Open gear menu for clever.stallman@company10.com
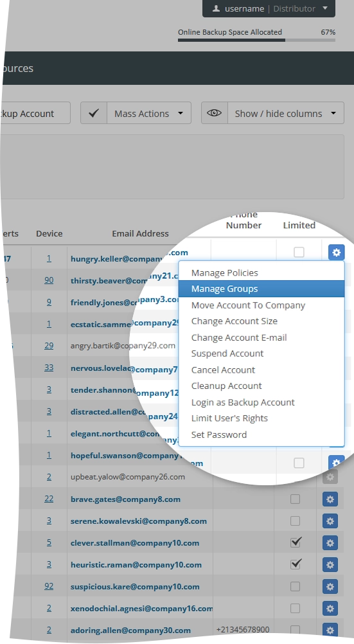This screenshot has height=644, width=354. tap(330, 542)
